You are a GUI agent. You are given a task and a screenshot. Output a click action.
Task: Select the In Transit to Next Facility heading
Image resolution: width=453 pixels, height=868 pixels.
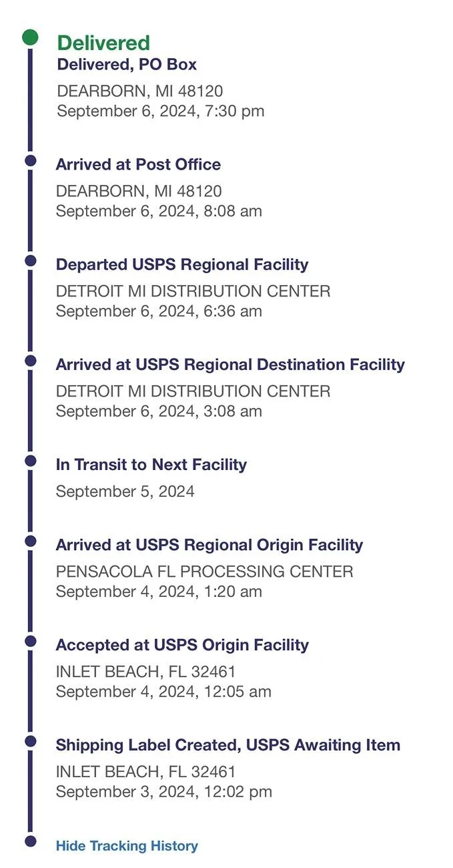[151, 465]
